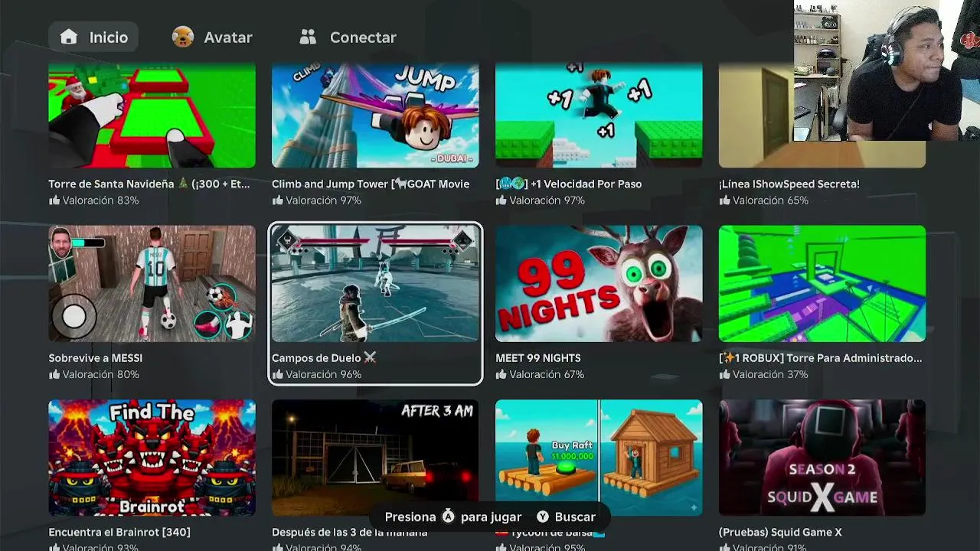The image size is (980, 551).
Task: Click the Y button Buscar icon
Action: click(543, 517)
